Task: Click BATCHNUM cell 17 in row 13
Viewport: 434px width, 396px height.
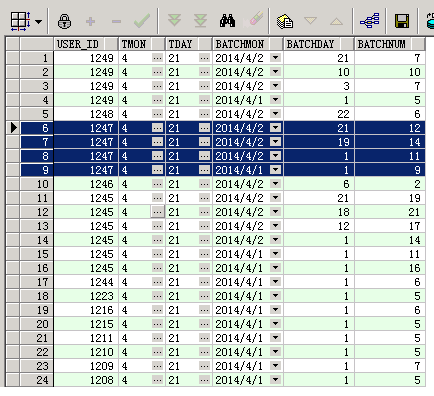Action: click(390, 226)
